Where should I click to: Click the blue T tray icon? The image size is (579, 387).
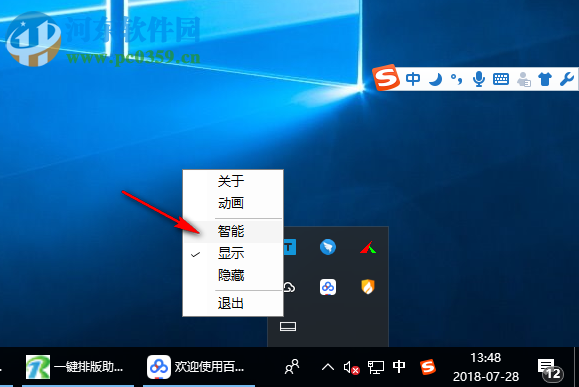coord(290,247)
